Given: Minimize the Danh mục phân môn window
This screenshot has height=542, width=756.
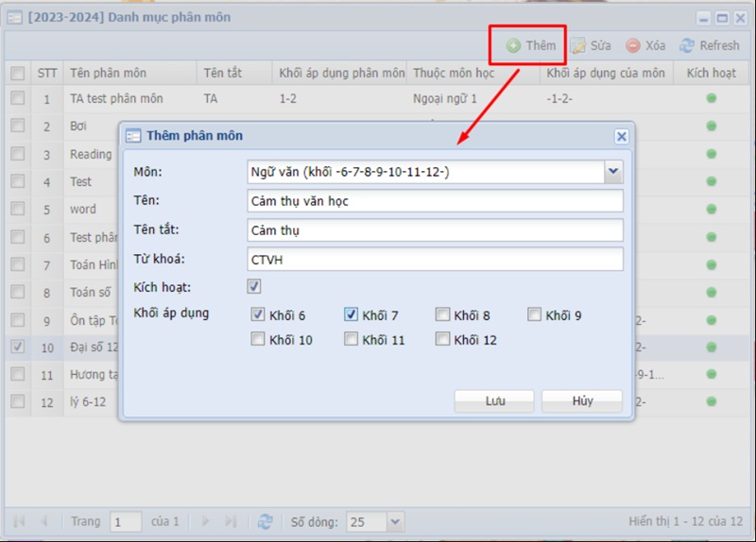Looking at the screenshot, I should 703,19.
